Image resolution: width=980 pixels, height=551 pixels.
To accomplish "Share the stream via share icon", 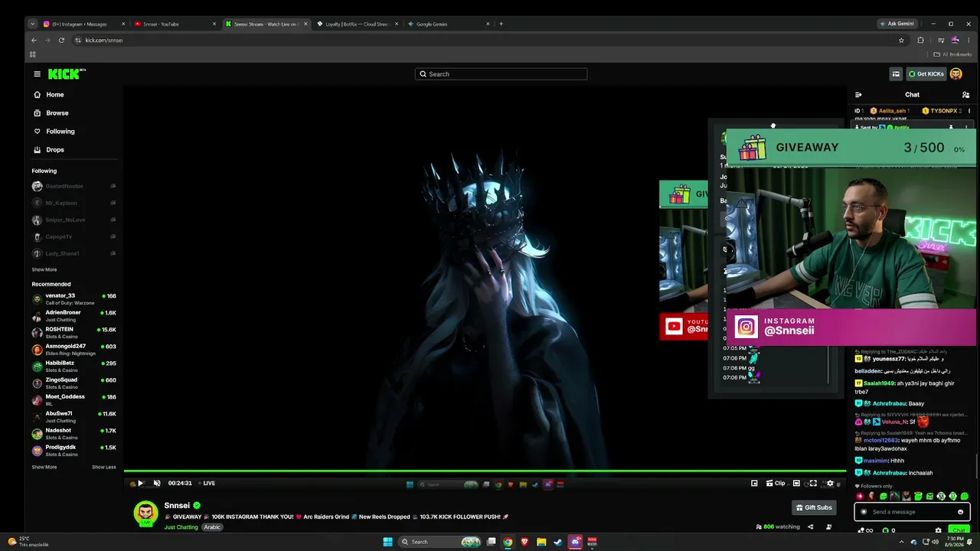I will [x=810, y=527].
